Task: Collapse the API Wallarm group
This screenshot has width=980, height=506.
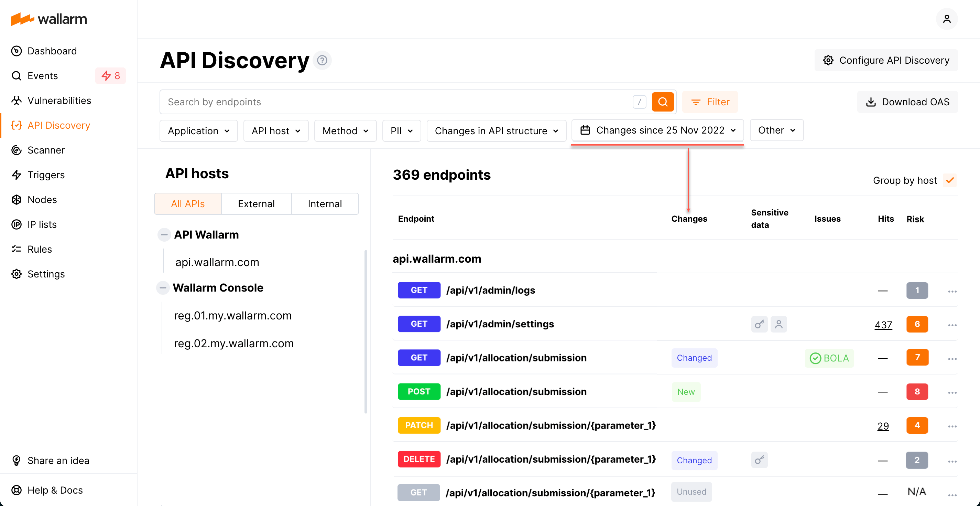Action: [163, 234]
